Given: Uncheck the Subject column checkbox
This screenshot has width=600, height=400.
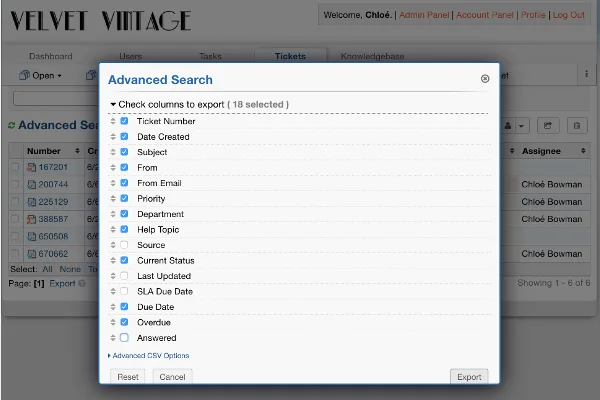Looking at the screenshot, I should pos(124,152).
